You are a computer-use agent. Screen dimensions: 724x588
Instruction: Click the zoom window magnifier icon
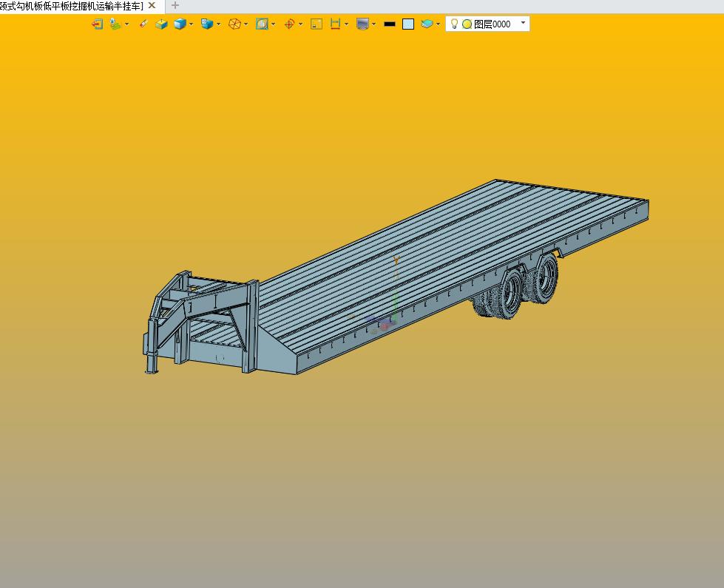[x=262, y=24]
